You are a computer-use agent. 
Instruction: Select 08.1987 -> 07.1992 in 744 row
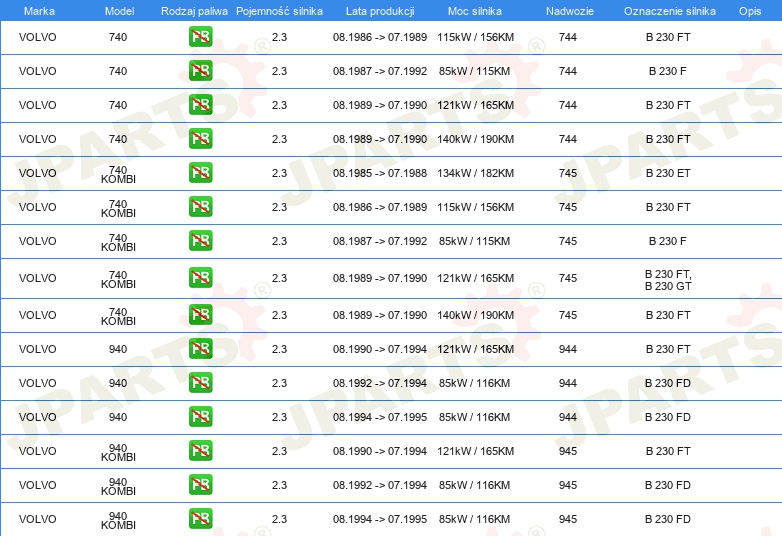pyautogui.click(x=380, y=71)
